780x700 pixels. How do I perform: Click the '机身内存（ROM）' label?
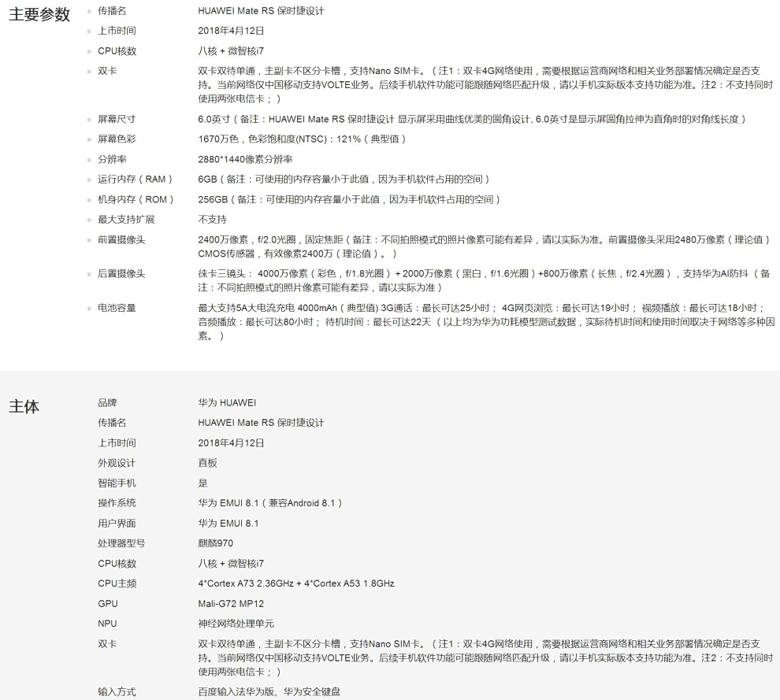point(136,200)
